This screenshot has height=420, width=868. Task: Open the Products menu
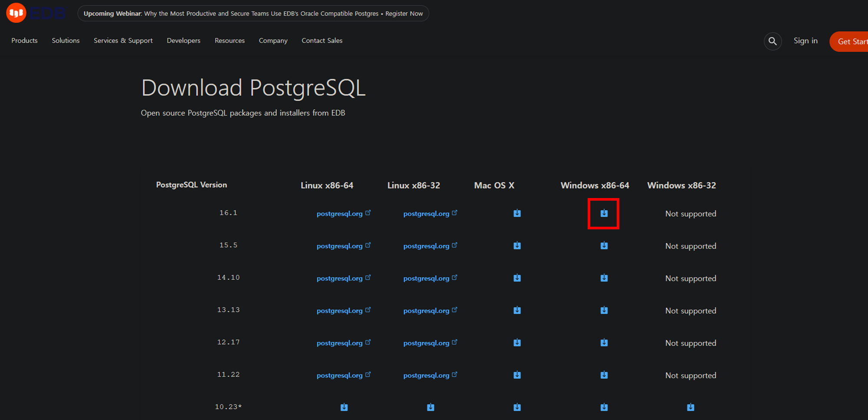click(x=24, y=40)
